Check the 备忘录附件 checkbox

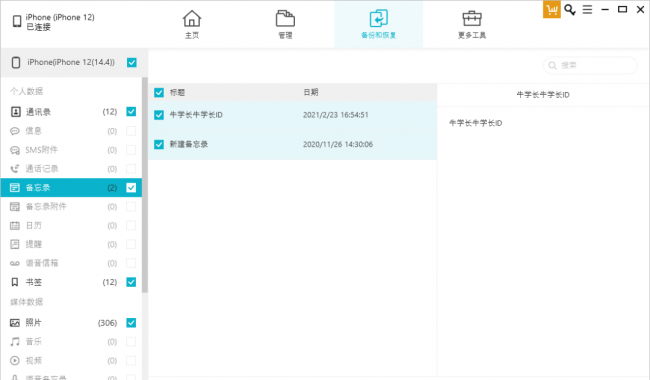(x=131, y=206)
